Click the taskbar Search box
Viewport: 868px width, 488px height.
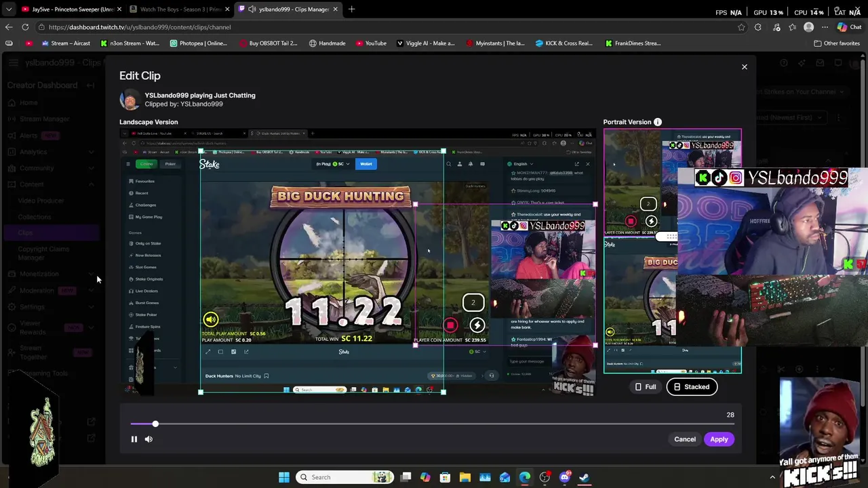(x=346, y=477)
